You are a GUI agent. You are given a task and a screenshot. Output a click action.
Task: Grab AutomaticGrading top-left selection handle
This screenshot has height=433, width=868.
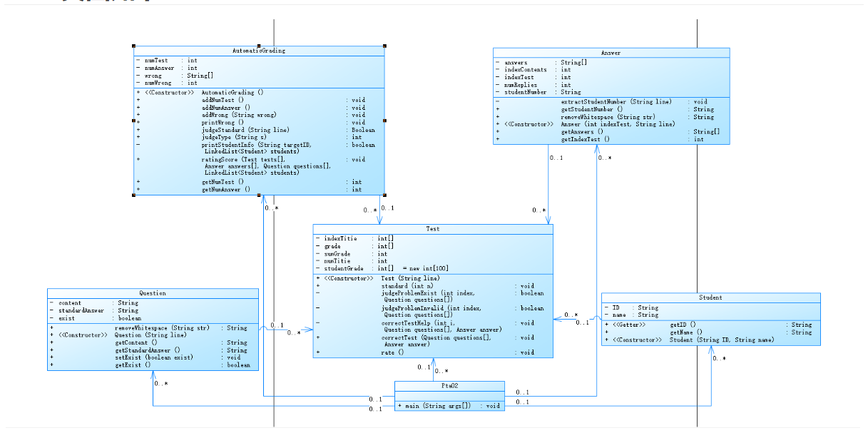[133, 46]
